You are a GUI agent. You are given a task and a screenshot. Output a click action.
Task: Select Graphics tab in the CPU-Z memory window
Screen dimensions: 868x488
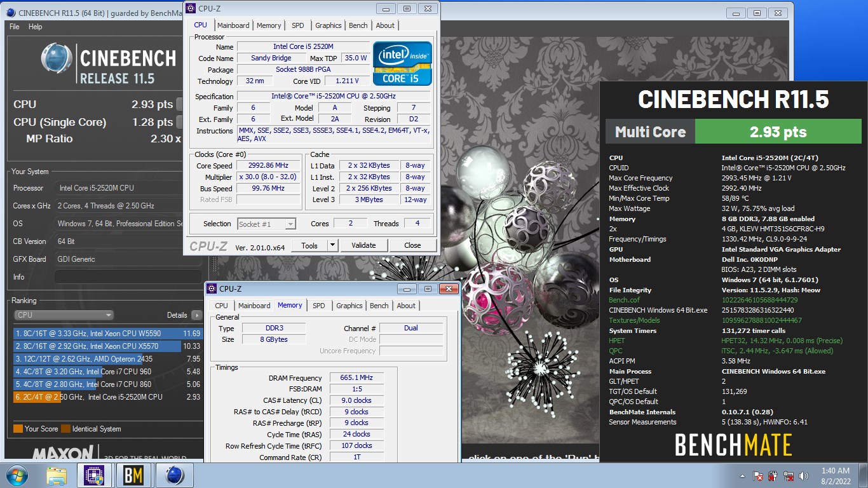pyautogui.click(x=349, y=306)
